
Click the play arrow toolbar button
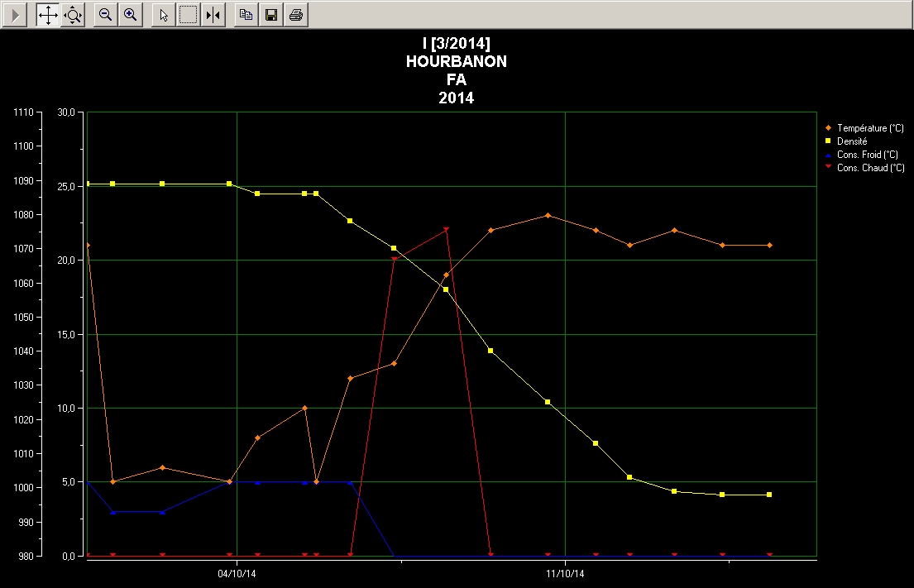point(17,15)
